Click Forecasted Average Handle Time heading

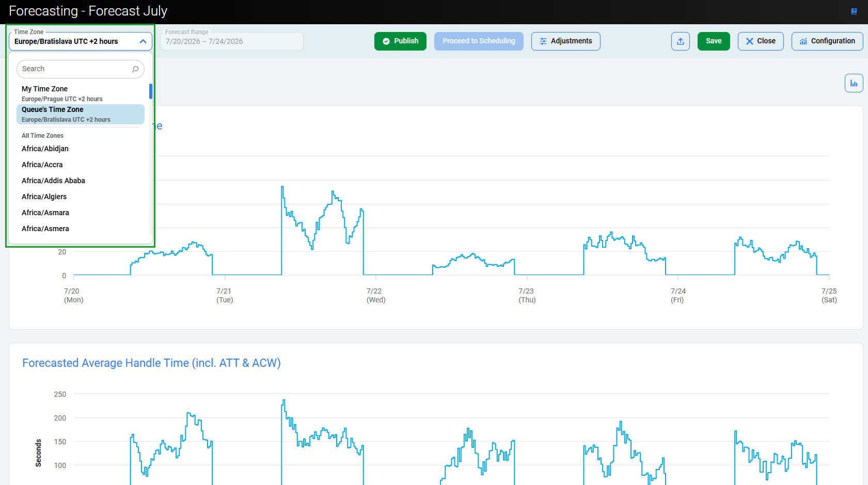pyautogui.click(x=151, y=363)
